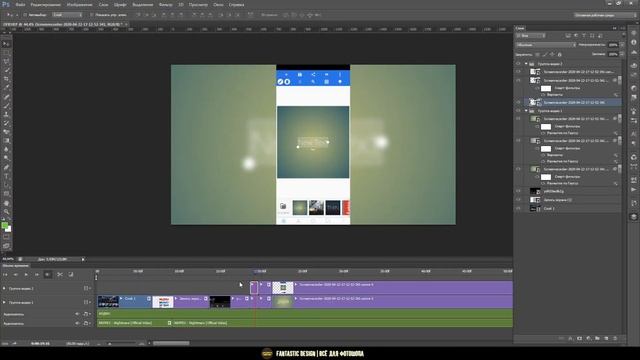640x360 pixels.
Task: Click the new group folder icon
Action: click(597, 338)
